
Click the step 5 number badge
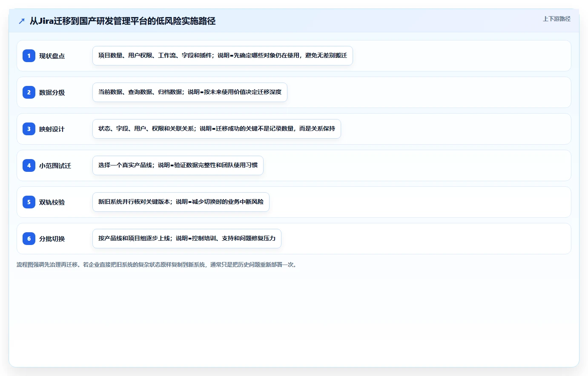tap(29, 202)
